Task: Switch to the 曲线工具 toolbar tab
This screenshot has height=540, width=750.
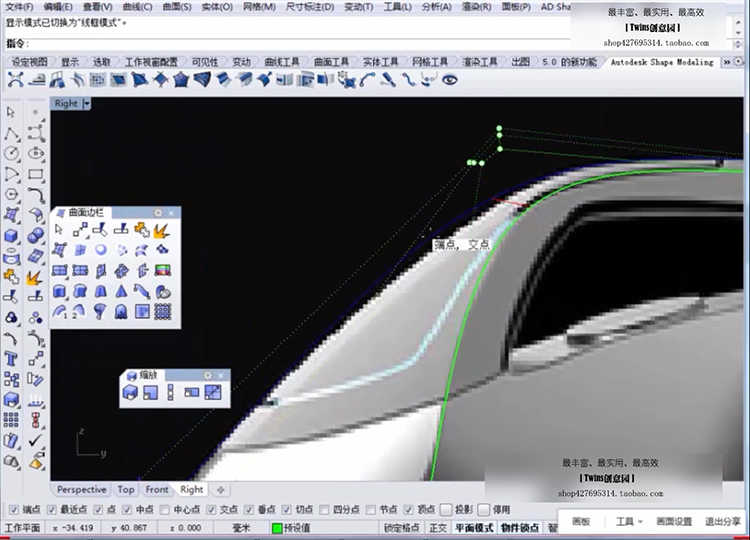Action: tap(282, 62)
